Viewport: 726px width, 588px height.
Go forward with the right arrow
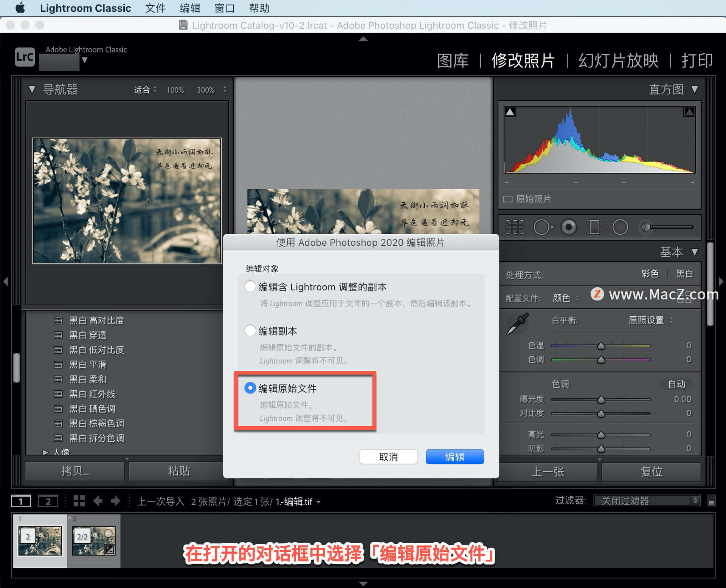[116, 501]
